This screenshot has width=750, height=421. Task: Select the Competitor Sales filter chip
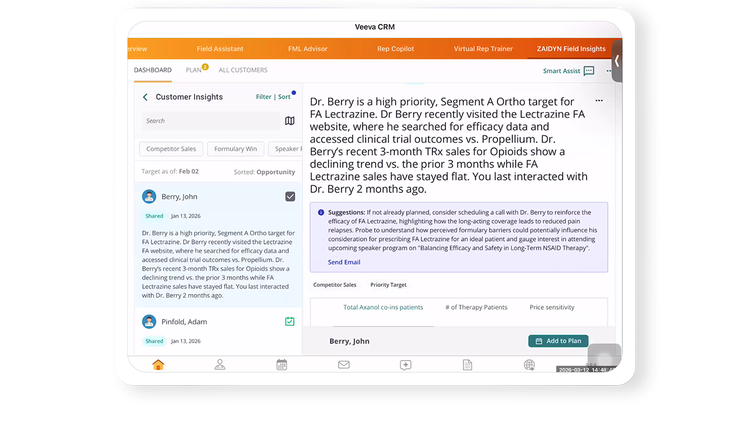click(x=171, y=149)
